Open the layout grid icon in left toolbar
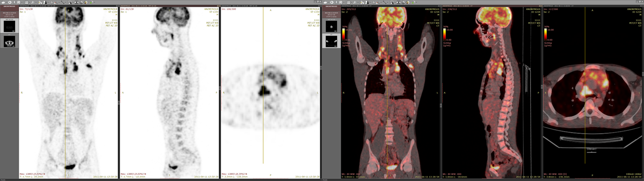644x181 pixels. coord(26,2)
